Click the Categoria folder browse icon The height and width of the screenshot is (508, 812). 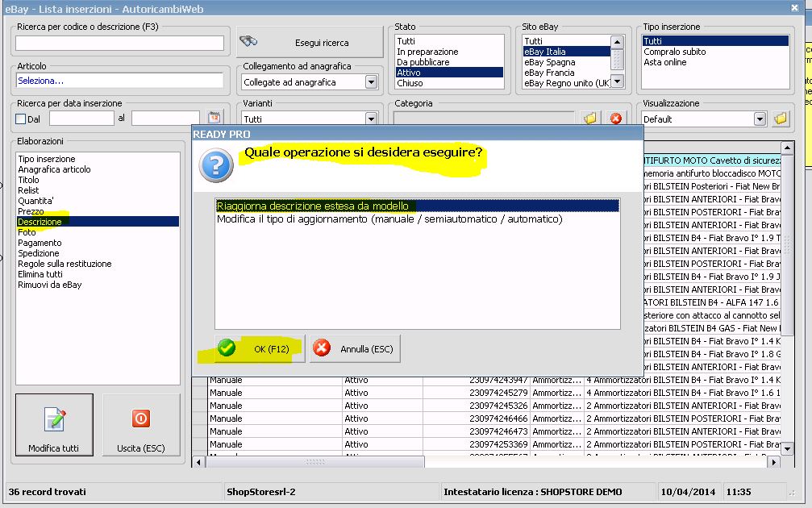[590, 119]
